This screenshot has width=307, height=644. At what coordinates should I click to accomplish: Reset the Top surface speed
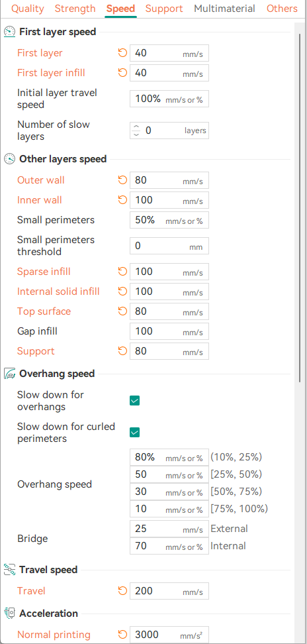pos(122,311)
